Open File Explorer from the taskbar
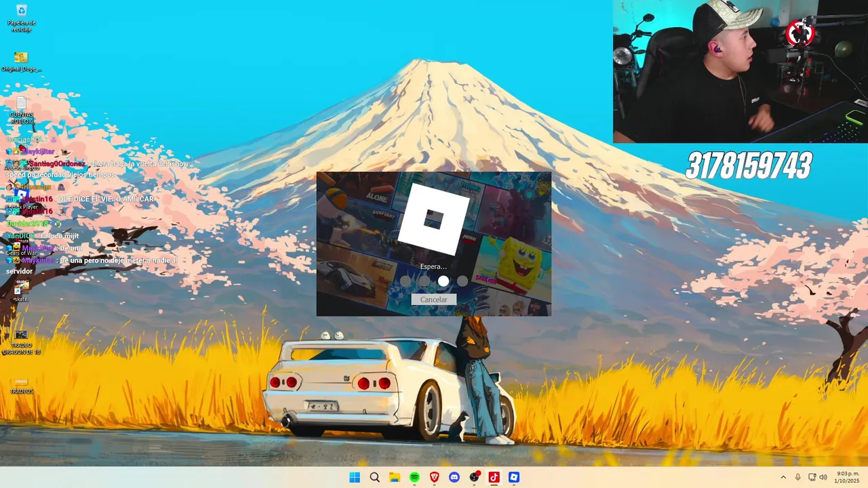The width and height of the screenshot is (868, 488). click(395, 477)
